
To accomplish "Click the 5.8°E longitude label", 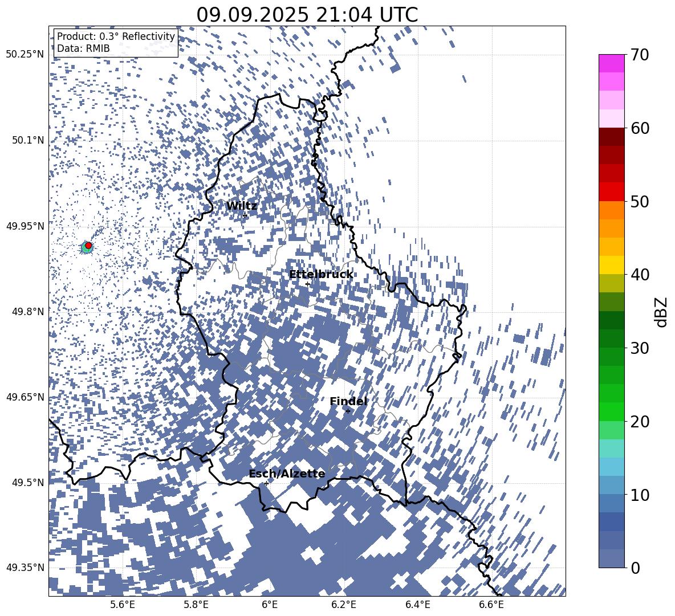I will [196, 605].
